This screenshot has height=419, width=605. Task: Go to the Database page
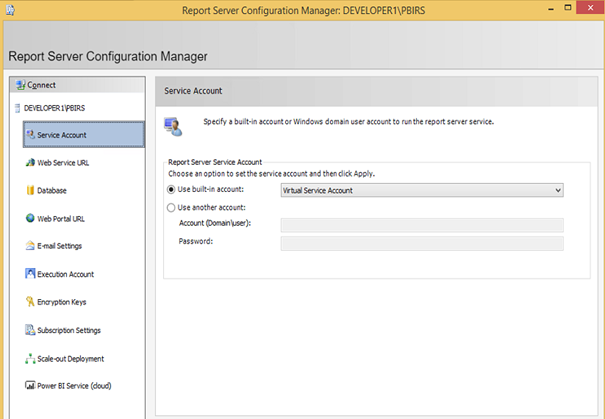[52, 191]
